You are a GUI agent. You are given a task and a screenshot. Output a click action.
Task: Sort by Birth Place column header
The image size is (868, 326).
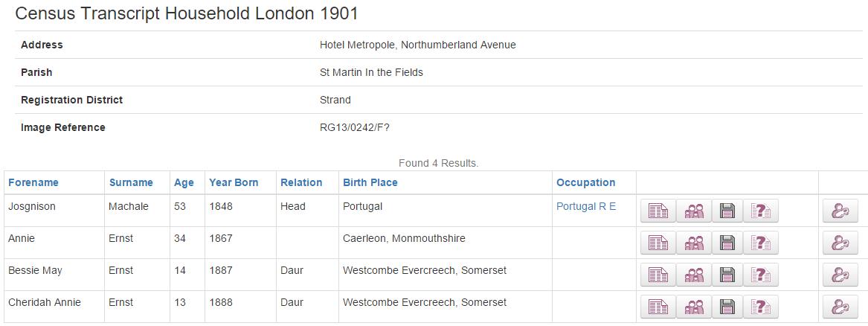click(370, 182)
